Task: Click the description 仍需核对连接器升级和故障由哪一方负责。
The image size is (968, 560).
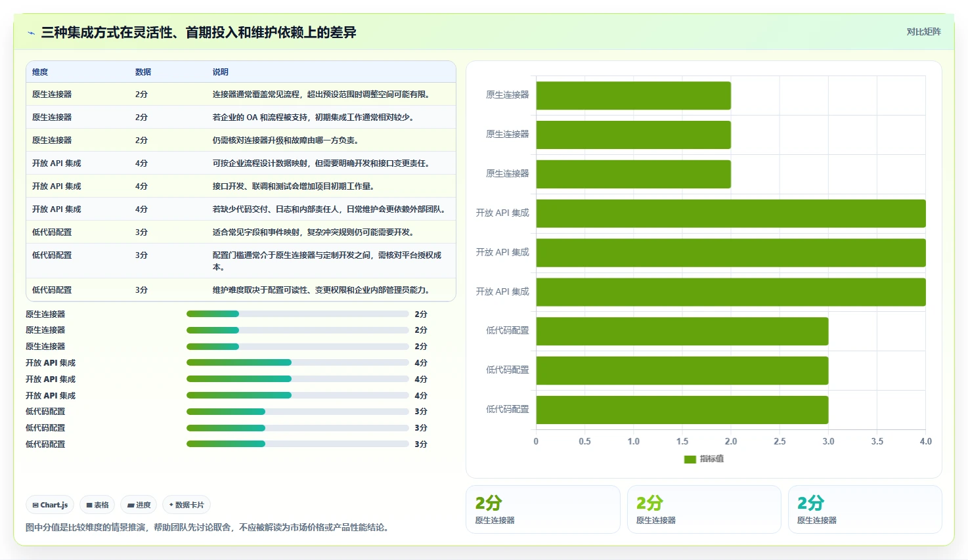Action: (285, 140)
